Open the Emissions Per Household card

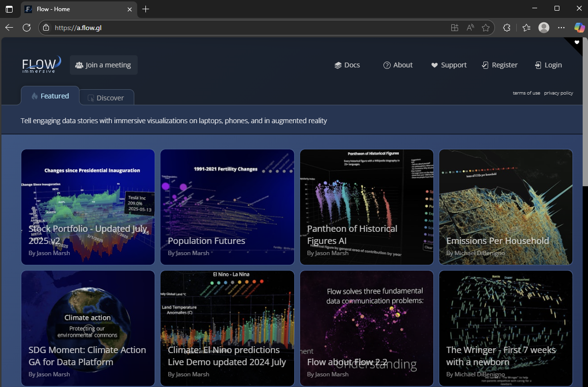click(506, 207)
